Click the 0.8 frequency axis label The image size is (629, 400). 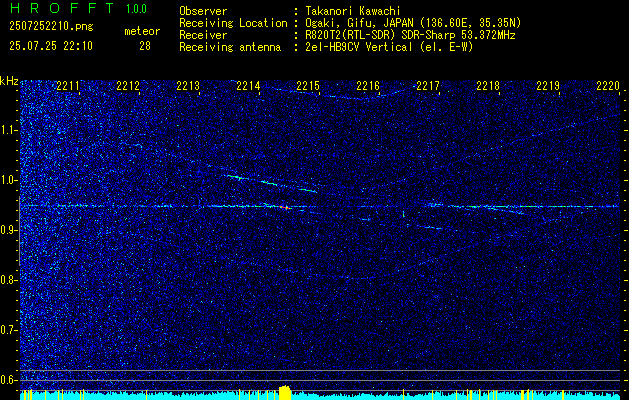(x=8, y=280)
